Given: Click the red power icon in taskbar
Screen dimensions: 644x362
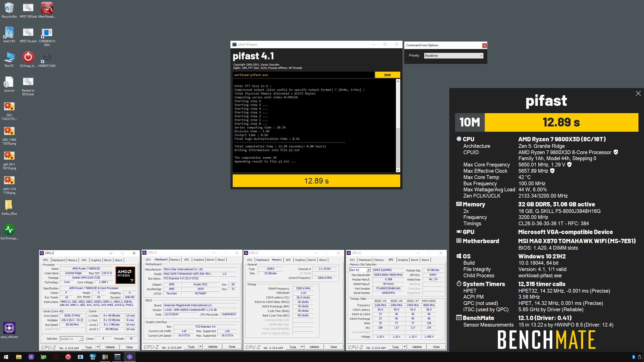Looking at the screenshot, I should tap(68, 357).
